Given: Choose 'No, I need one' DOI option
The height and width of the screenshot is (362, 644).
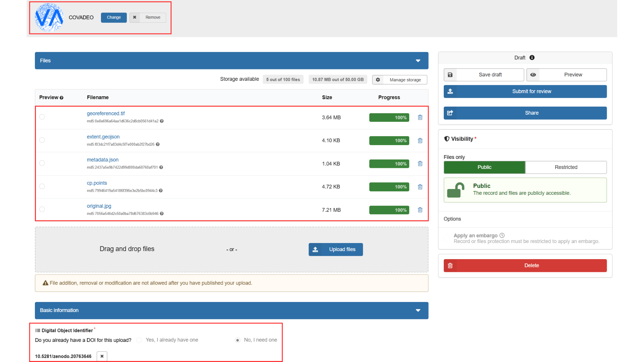Looking at the screenshot, I should coord(237,340).
